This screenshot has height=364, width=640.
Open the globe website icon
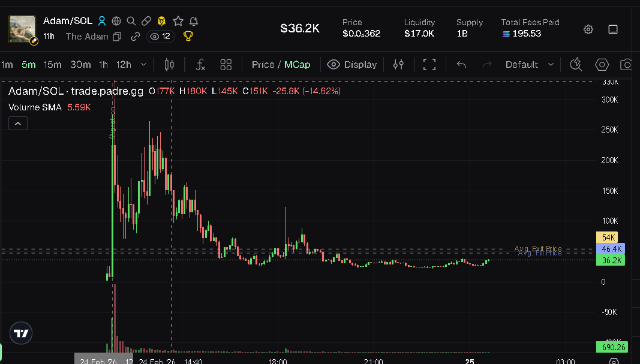tap(116, 21)
